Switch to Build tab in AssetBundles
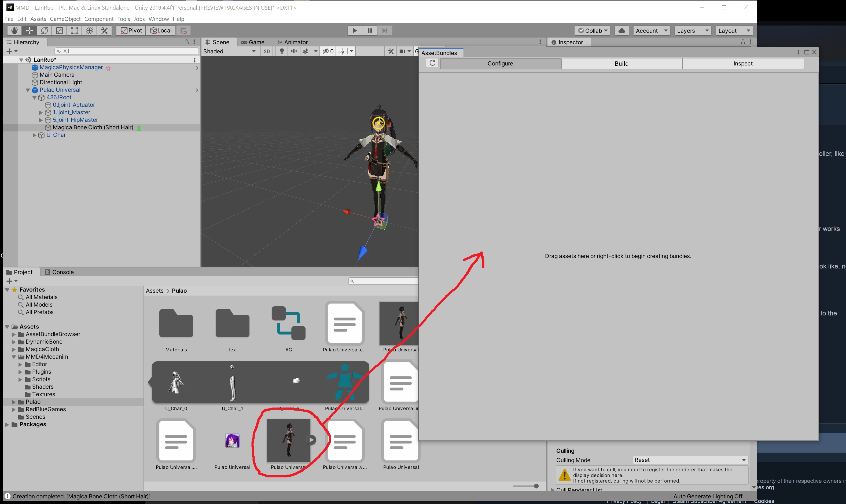The width and height of the screenshot is (846, 504). pyautogui.click(x=621, y=64)
